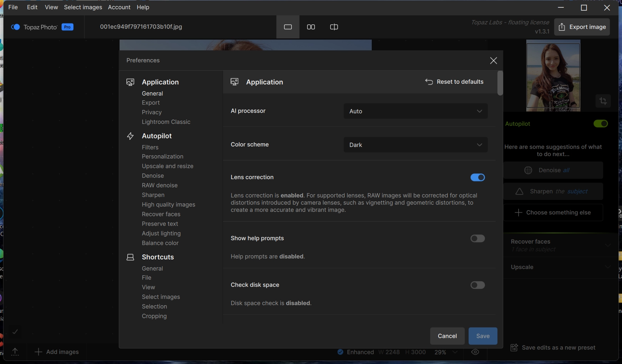The width and height of the screenshot is (622, 364).
Task: Switch to side-by-side view icon
Action: [311, 27]
